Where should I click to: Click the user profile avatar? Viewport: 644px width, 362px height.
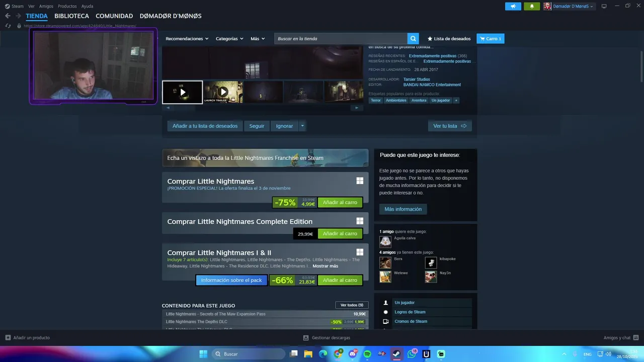point(547,6)
